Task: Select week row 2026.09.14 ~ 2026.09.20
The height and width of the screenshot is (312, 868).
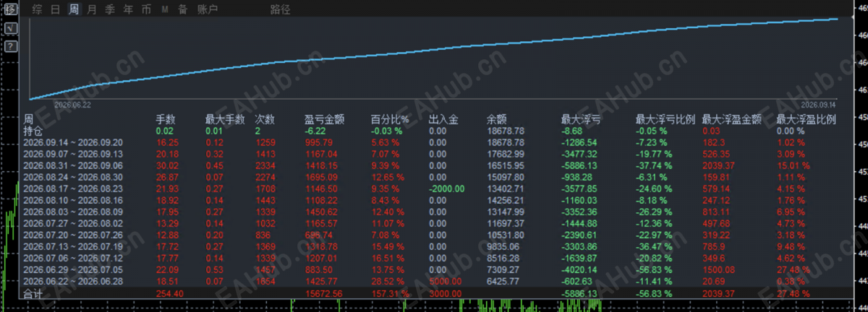Action: 73,142
